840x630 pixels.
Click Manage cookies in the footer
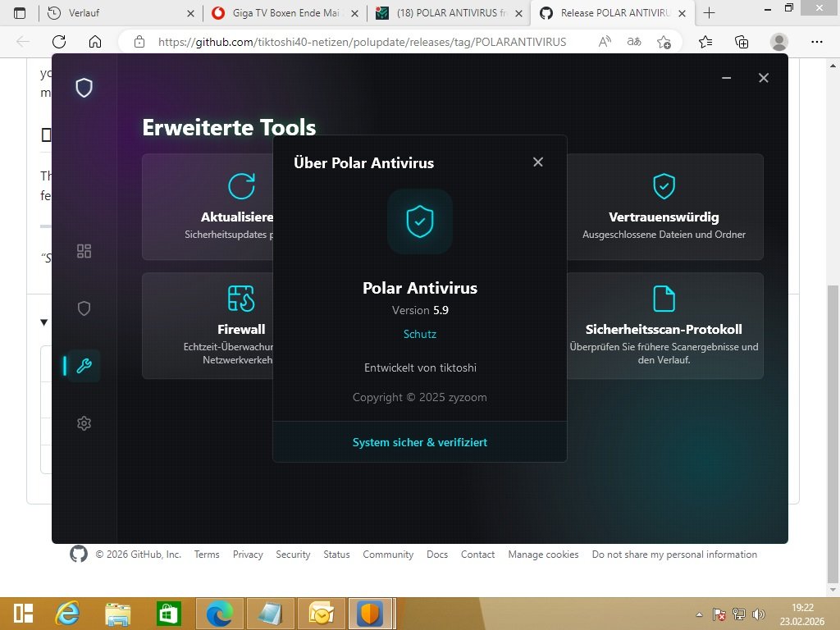tap(543, 555)
